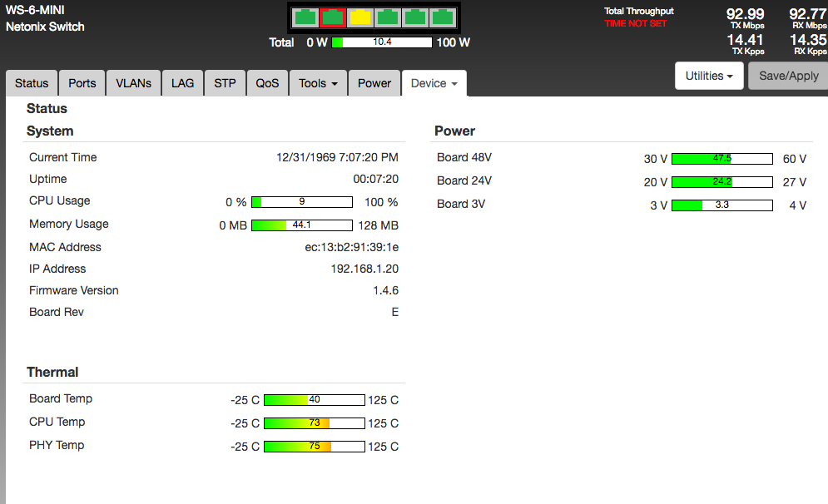Click the CPU Temp gauge bar
Image resolution: width=828 pixels, height=504 pixels.
[315, 423]
